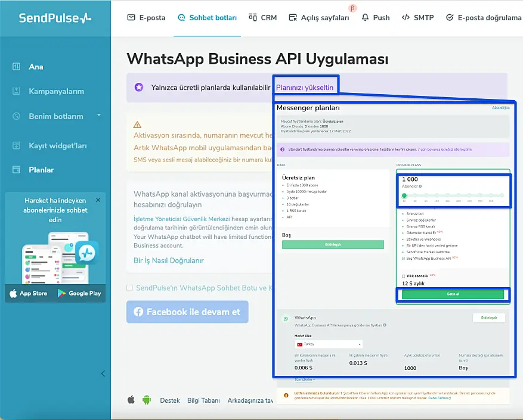The width and height of the screenshot is (523, 420).
Task: Open the Google Play store badge
Action: pyautogui.click(x=79, y=293)
